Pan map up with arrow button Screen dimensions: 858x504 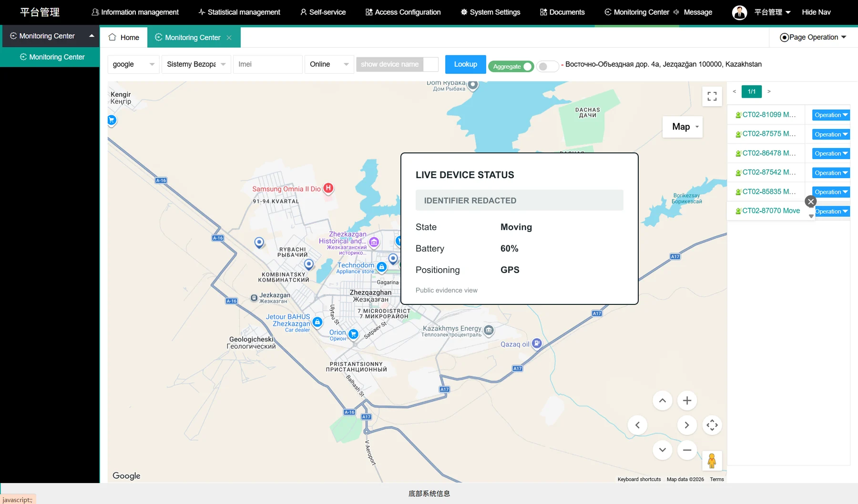pos(662,401)
